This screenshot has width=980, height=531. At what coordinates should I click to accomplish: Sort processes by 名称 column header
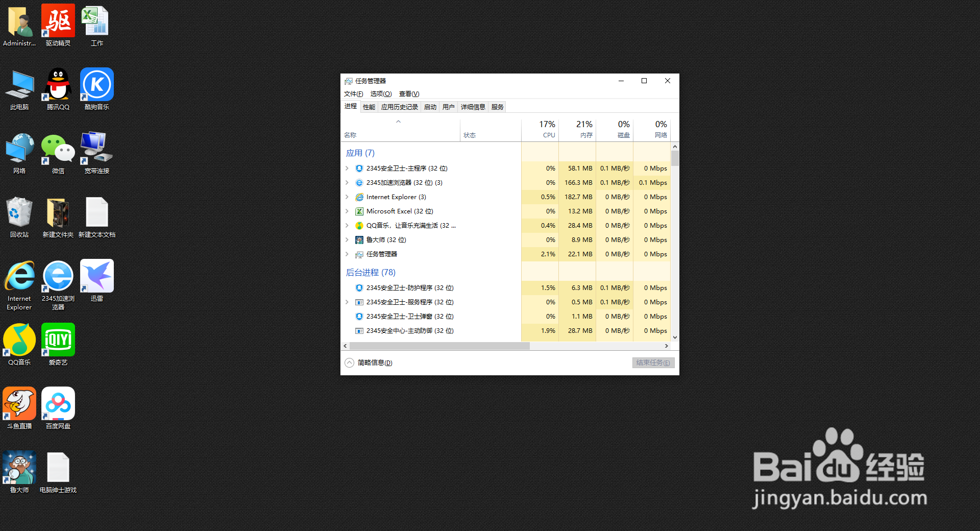click(400, 130)
